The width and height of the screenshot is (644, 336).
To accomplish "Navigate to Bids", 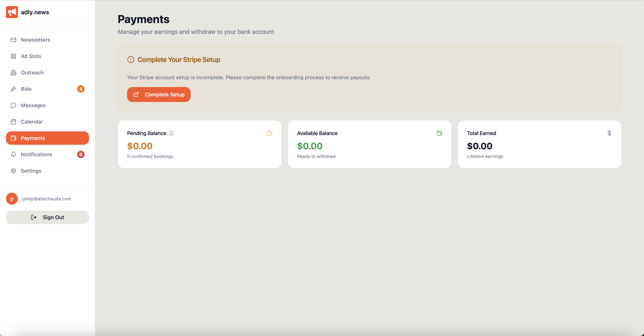I will (x=26, y=89).
